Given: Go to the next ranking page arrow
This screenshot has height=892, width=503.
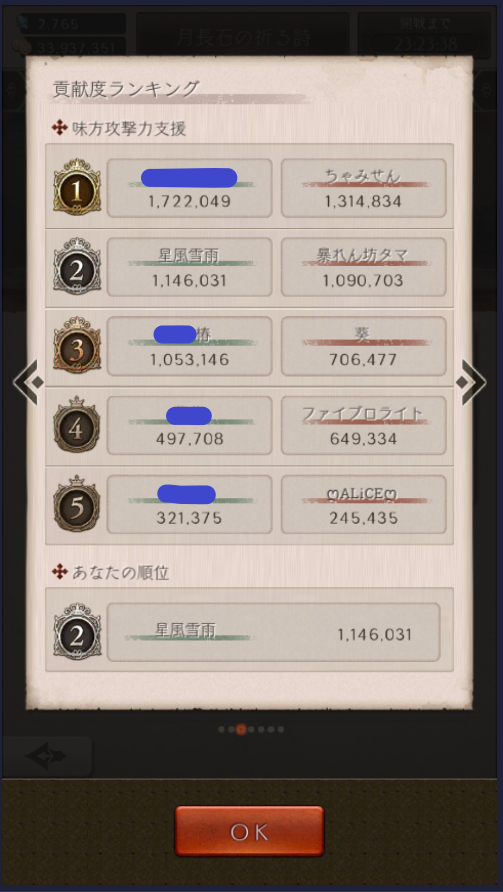Looking at the screenshot, I should pyautogui.click(x=473, y=382).
